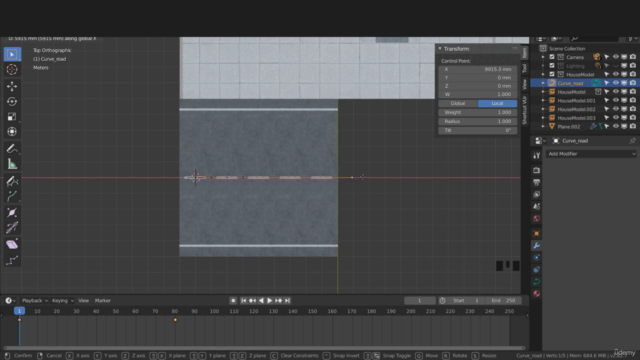
Task: Open the Add Modifier dropdown
Action: (x=591, y=154)
